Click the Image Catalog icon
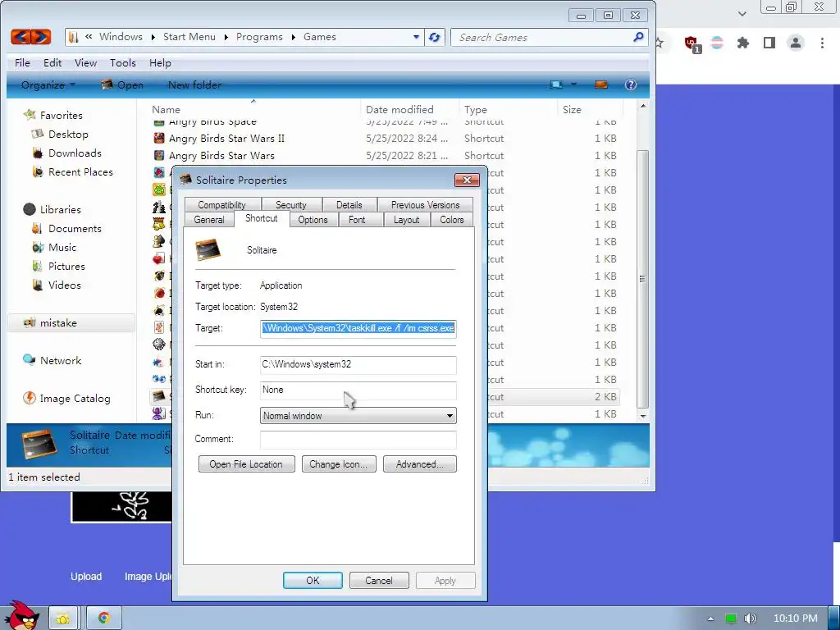840x630 pixels. 29,398
